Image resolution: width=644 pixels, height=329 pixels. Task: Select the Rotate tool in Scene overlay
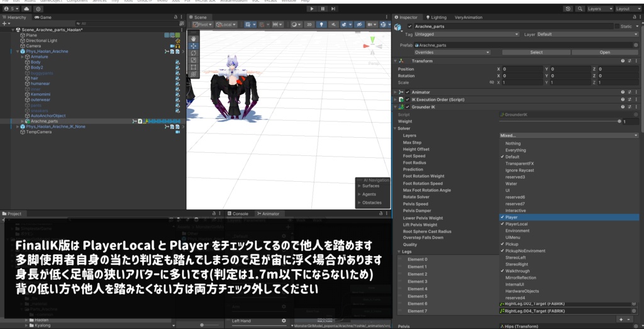click(194, 53)
